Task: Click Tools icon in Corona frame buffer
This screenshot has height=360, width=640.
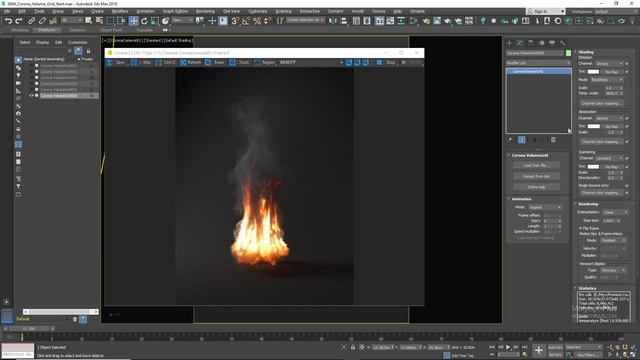Action: [232, 62]
